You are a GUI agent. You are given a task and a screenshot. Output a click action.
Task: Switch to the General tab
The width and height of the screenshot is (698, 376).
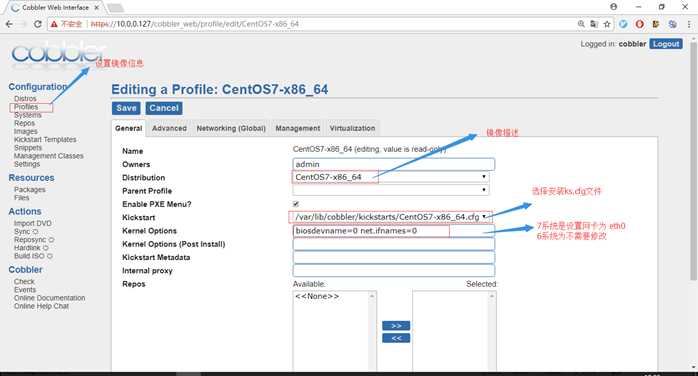tap(129, 128)
